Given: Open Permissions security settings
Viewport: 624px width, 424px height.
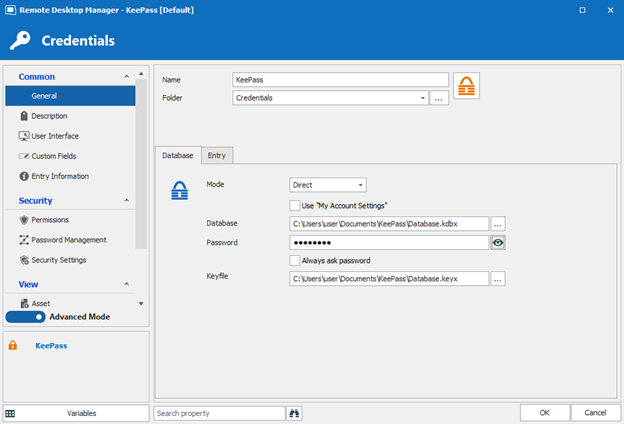Looking at the screenshot, I should point(50,220).
